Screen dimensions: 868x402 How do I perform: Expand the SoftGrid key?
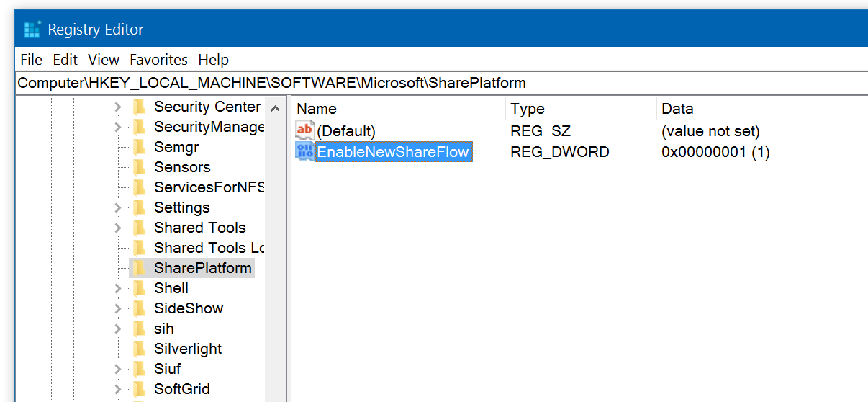pyautogui.click(x=117, y=389)
